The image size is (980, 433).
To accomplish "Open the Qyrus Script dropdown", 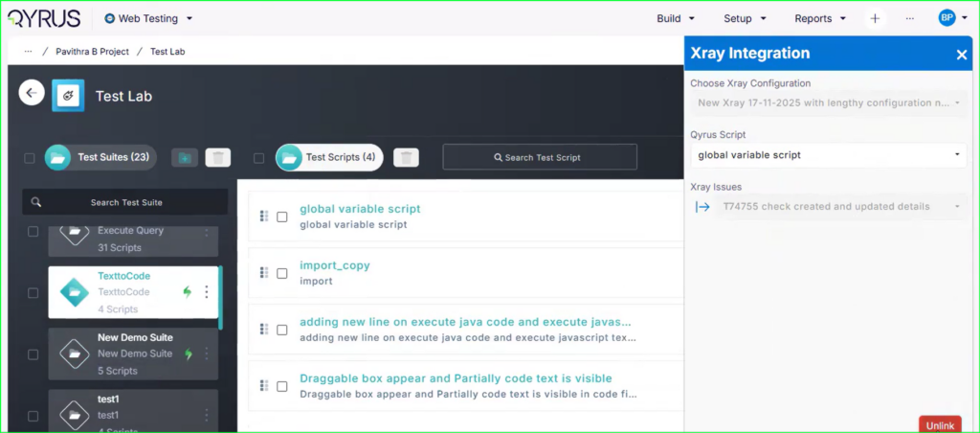I will [828, 154].
